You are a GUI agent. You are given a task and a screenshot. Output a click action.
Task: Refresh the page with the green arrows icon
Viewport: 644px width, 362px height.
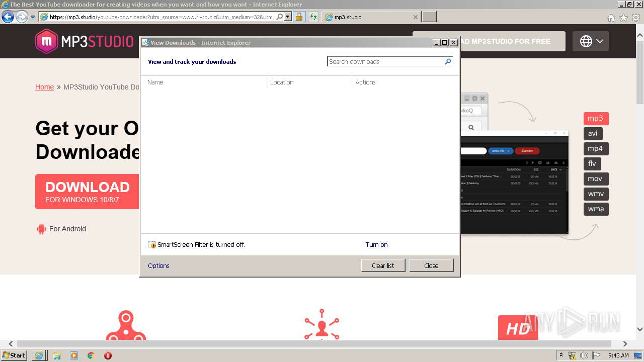[313, 17]
